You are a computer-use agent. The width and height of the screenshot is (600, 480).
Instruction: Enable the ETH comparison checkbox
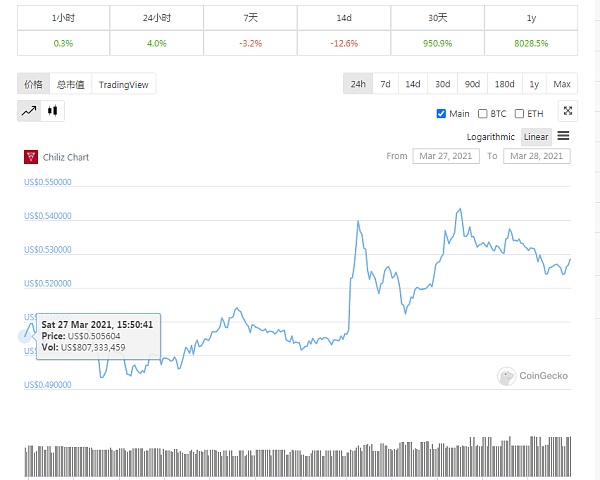point(520,113)
